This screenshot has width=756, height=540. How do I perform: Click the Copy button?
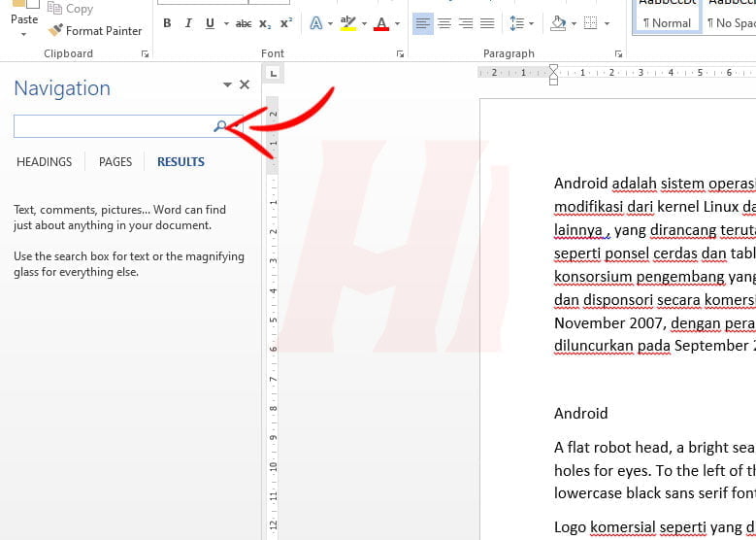click(x=70, y=9)
